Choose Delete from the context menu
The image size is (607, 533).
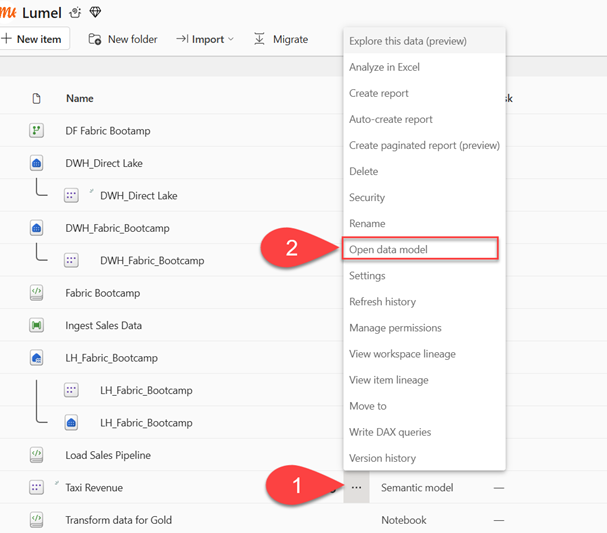[424, 171]
